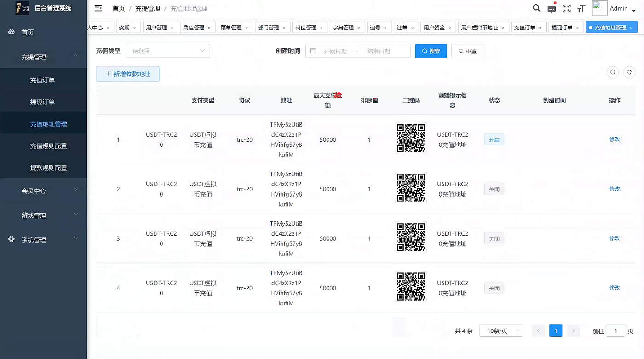Image resolution: width=644 pixels, height=359 pixels.
Task: Toggle fullscreen mode icon
Action: [567, 9]
